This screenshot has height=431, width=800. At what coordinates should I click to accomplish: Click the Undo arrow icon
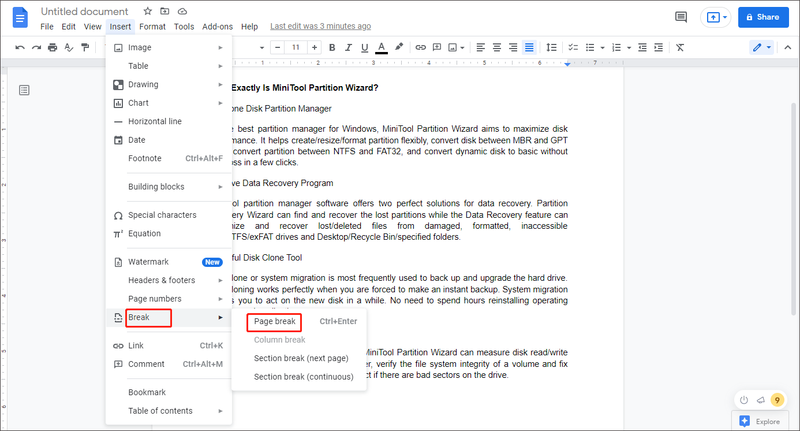point(20,47)
